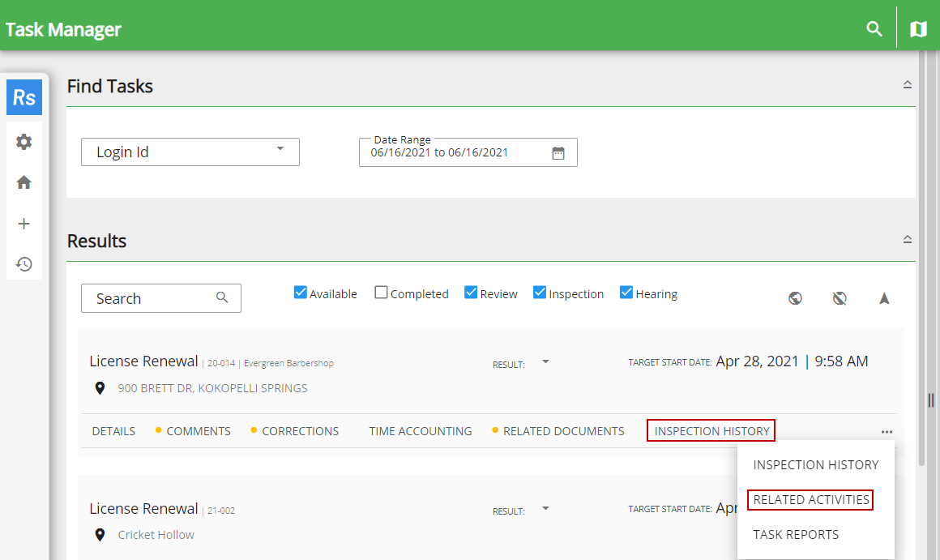Open the map icon in green header

tap(918, 29)
